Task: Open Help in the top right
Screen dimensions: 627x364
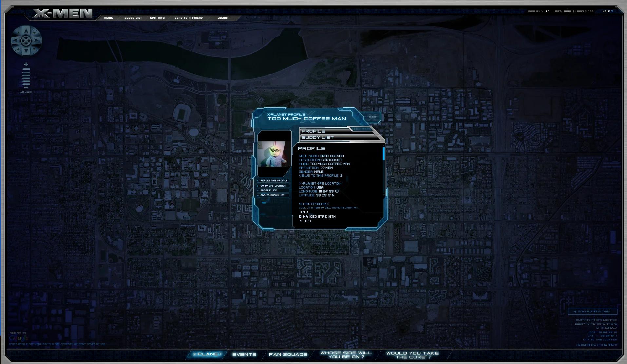Action: click(608, 11)
